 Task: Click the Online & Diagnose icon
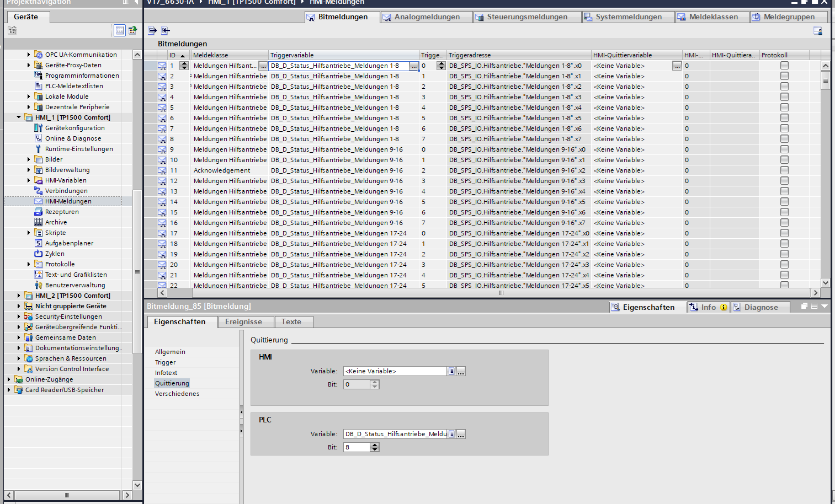(x=38, y=138)
